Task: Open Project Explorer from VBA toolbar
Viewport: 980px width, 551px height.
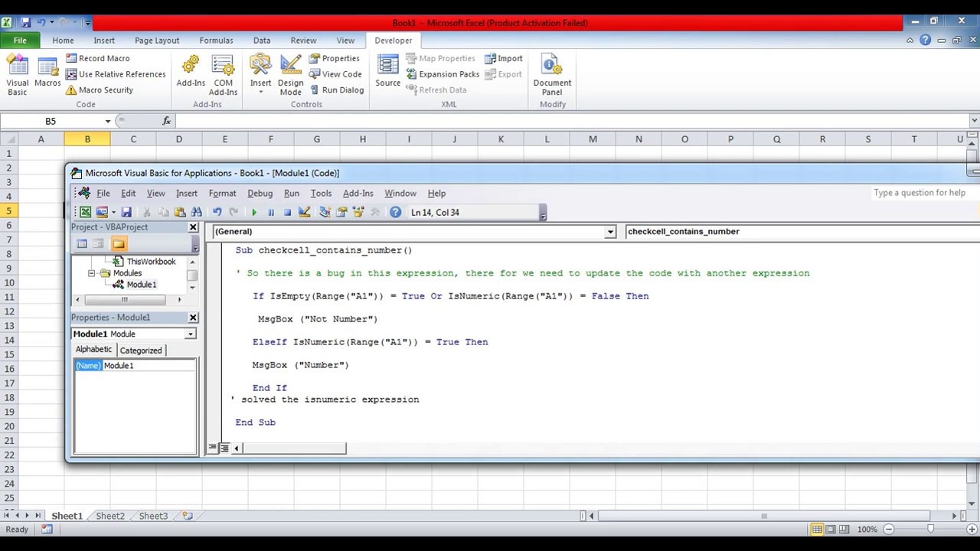Action: pos(325,212)
